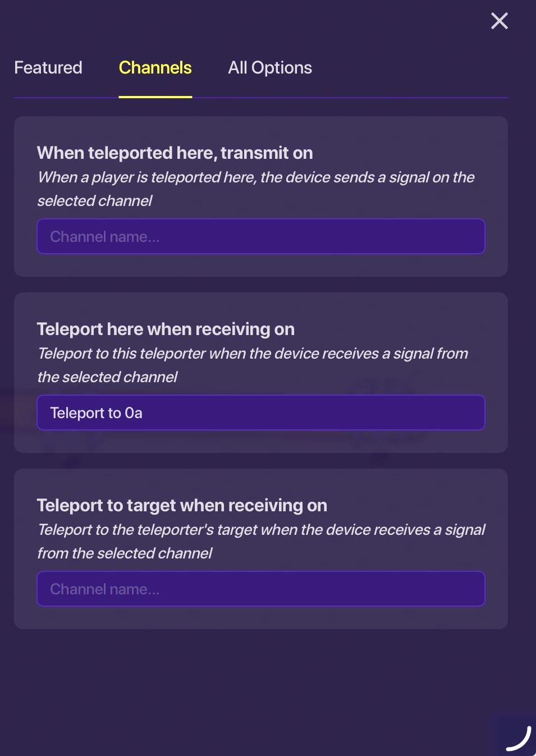
Task: Click the 'Channel name...' placeholder in last card
Action: click(x=105, y=589)
